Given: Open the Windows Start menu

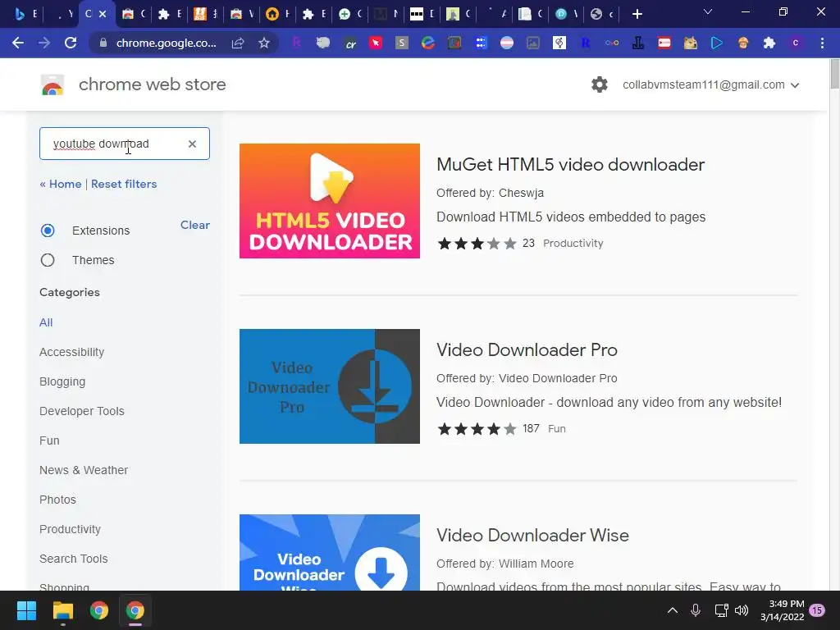Looking at the screenshot, I should pyautogui.click(x=26, y=610).
